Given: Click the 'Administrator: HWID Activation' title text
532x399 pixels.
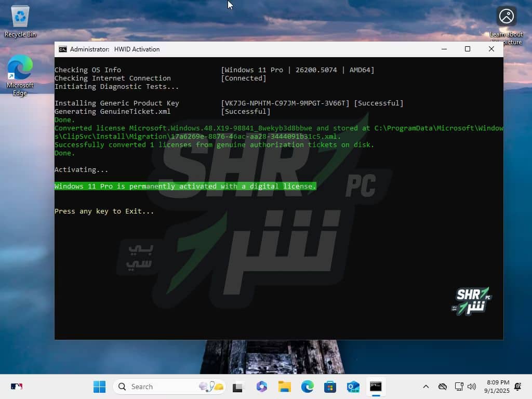Looking at the screenshot, I should coord(115,49).
